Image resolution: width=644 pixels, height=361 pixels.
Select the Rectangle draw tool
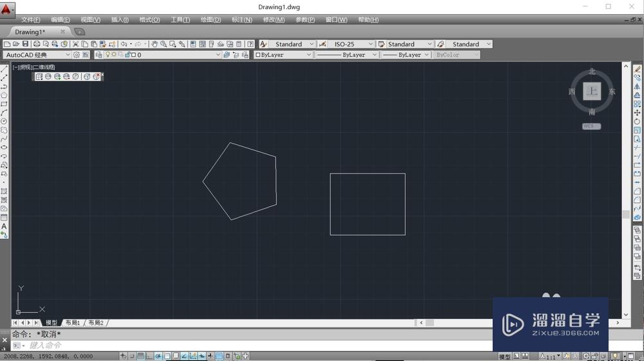click(4, 104)
